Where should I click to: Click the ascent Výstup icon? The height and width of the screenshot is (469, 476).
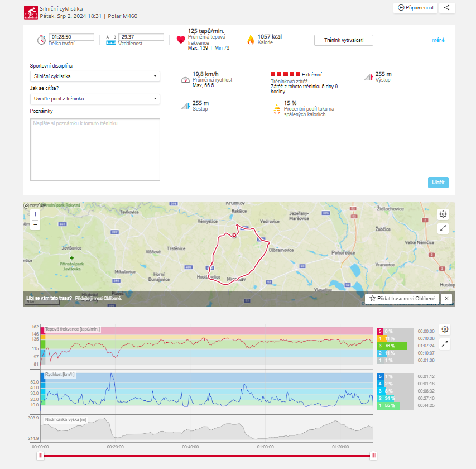tap(368, 77)
